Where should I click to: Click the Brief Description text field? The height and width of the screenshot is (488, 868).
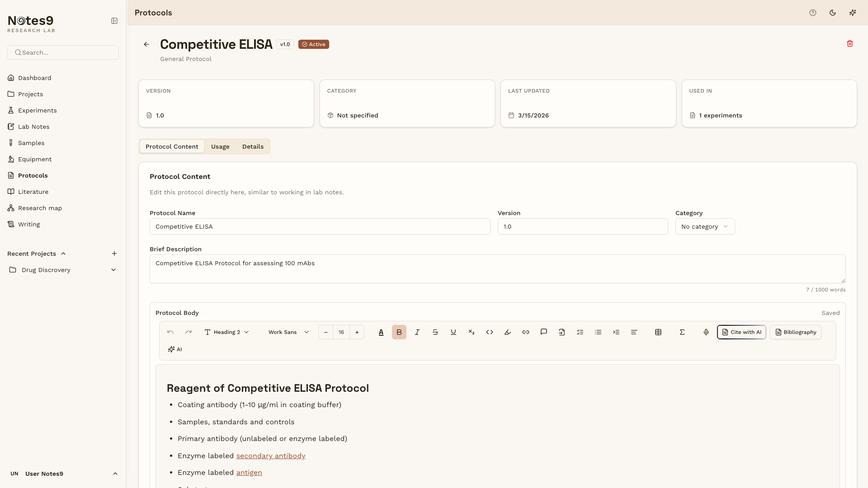tap(497, 269)
